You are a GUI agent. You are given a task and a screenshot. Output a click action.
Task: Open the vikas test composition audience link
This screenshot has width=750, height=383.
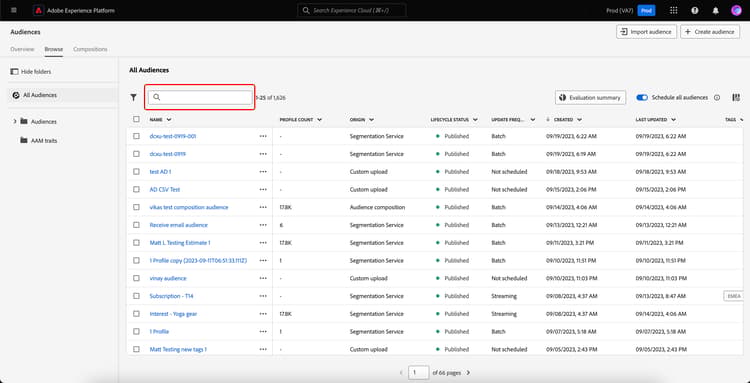(x=189, y=207)
